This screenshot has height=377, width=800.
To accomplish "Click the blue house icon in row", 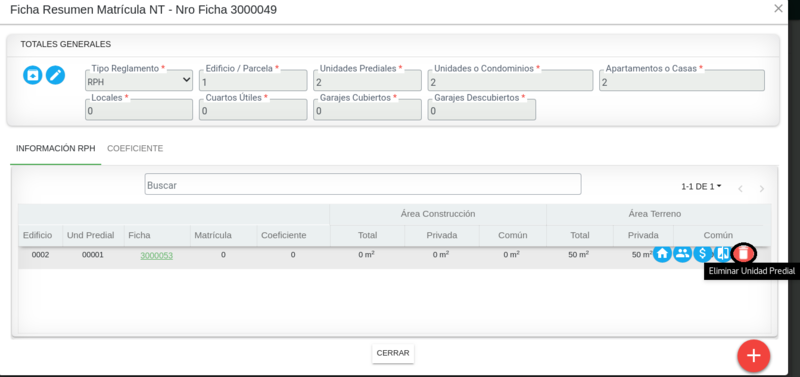I will point(662,253).
